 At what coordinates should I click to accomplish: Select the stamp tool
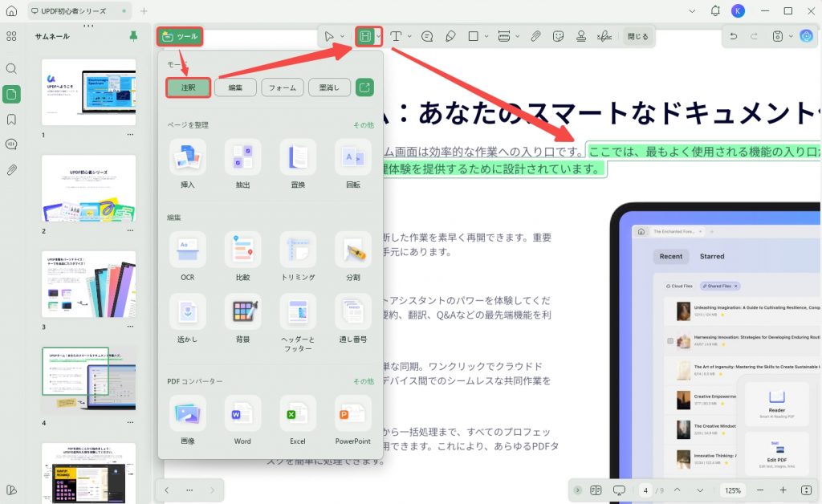tap(581, 36)
